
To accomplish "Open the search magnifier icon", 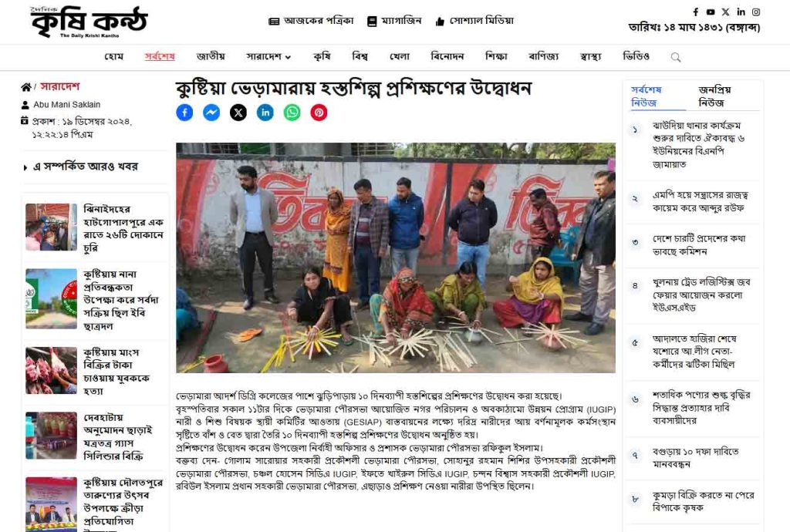I will coord(676,57).
